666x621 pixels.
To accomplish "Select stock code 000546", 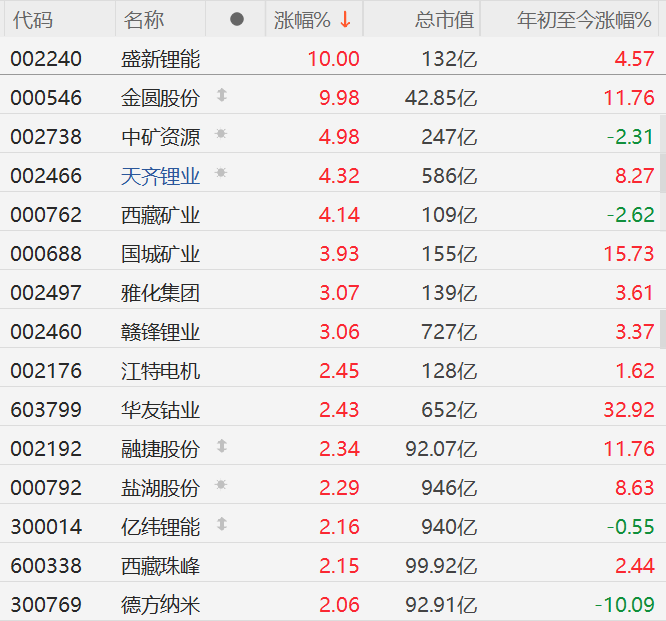I will point(46,98).
